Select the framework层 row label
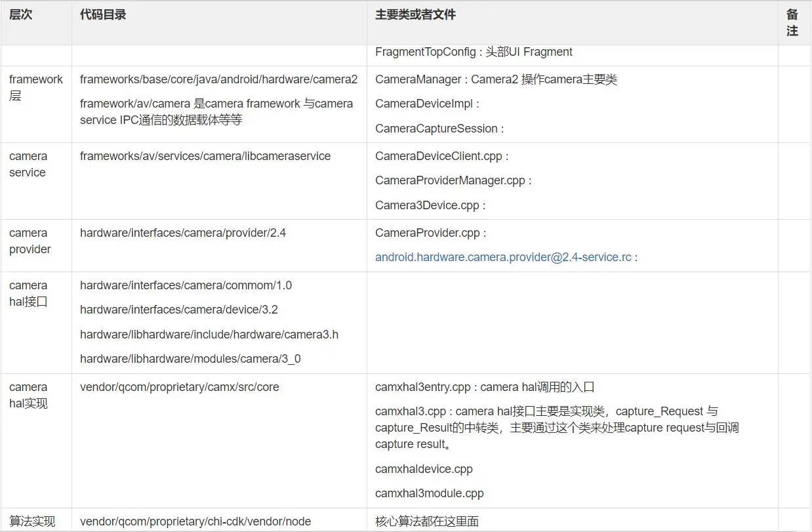The width and height of the screenshot is (812, 532). tap(35, 87)
